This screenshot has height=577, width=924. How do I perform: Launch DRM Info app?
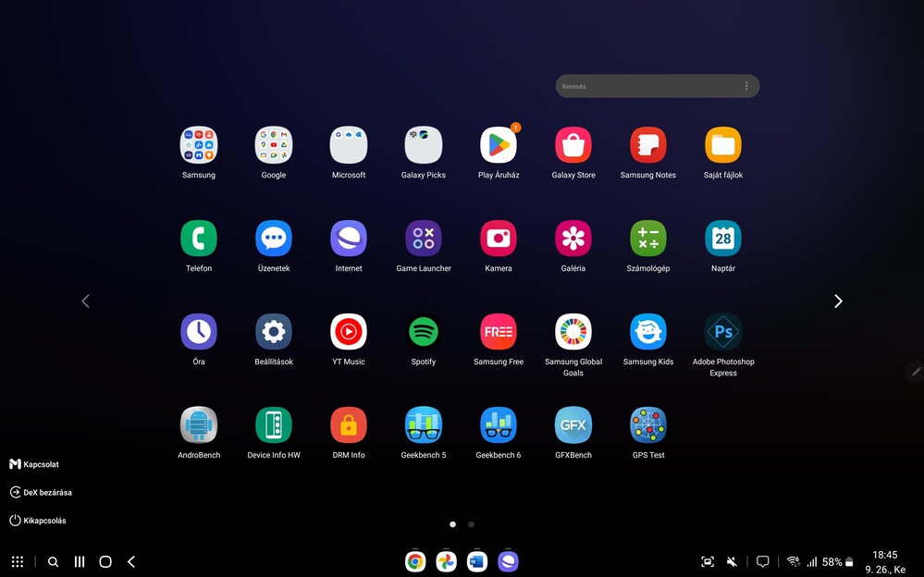[x=349, y=425]
